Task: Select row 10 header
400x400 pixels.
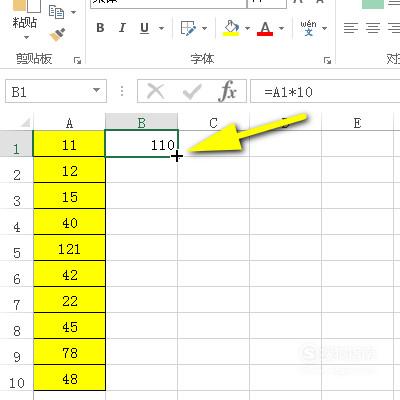Action: pyautogui.click(x=16, y=379)
